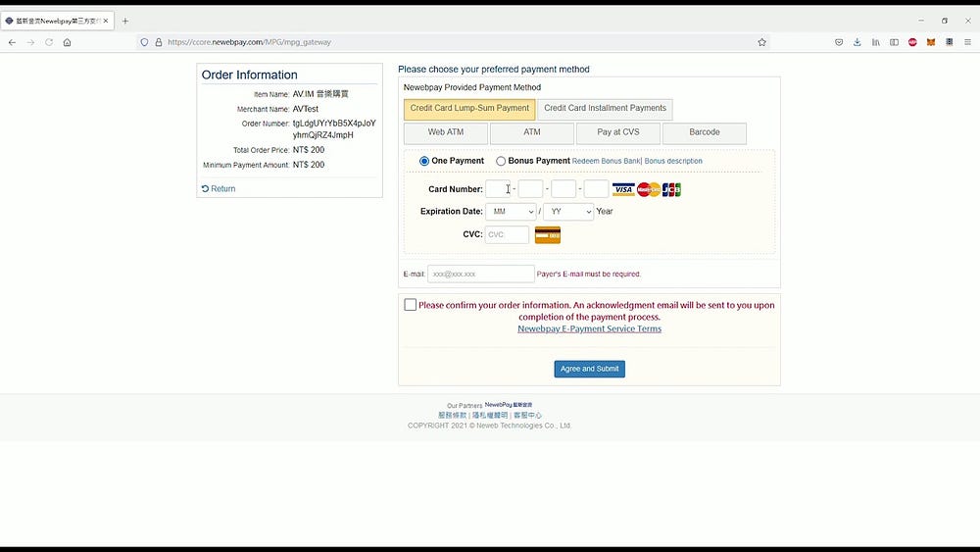The image size is (980, 552).
Task: Toggle the sidebar view icon
Action: coord(895,42)
